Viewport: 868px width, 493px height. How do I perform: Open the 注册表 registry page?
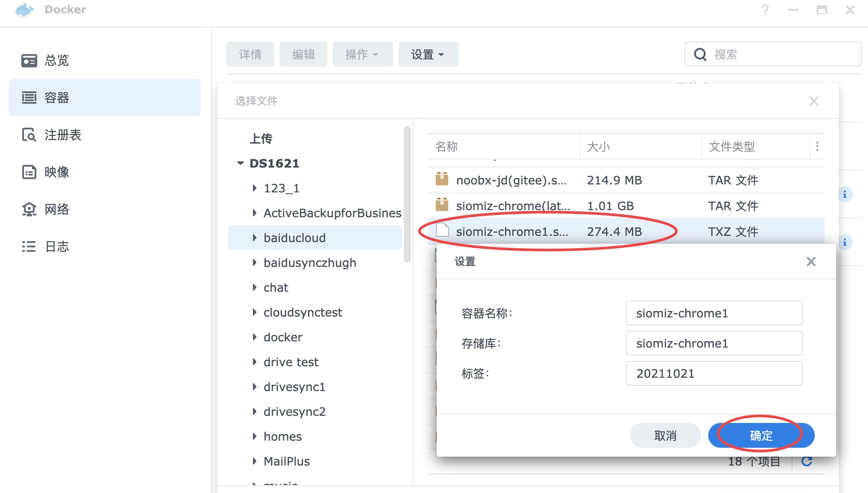point(105,135)
